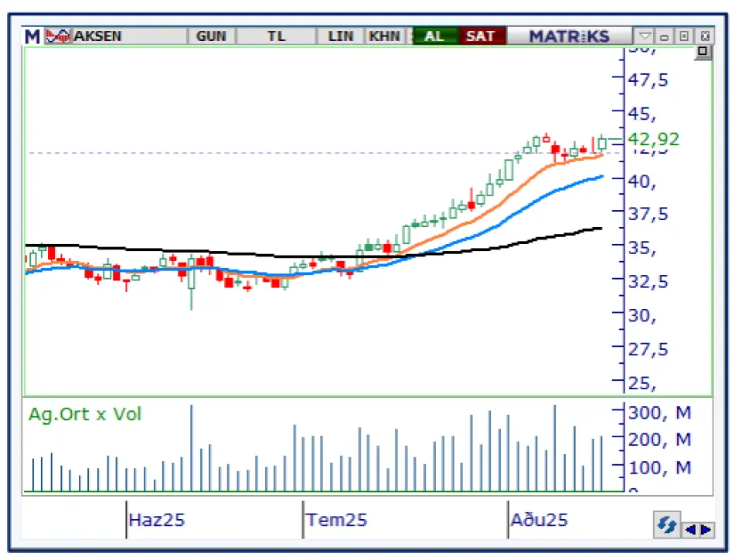Click the 47,5 price axis label

pos(648,80)
